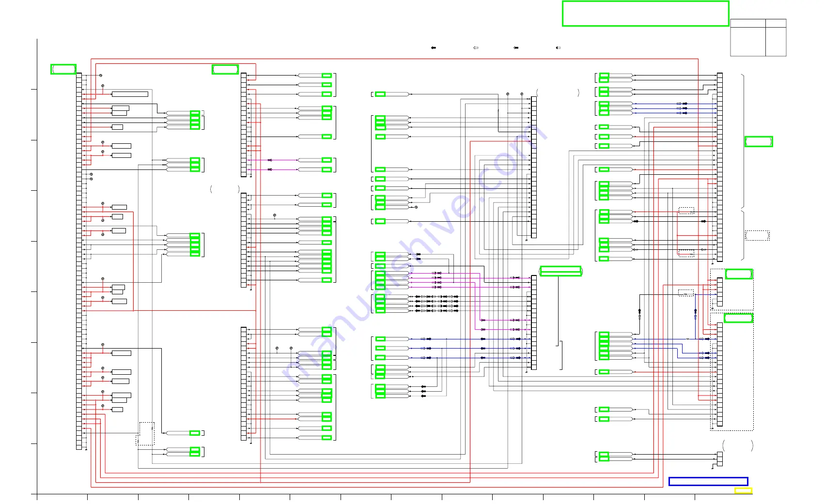This screenshot has width=824, height=504.
Task: Click wide double-line green label mid-diagram
Action: [x=560, y=271]
